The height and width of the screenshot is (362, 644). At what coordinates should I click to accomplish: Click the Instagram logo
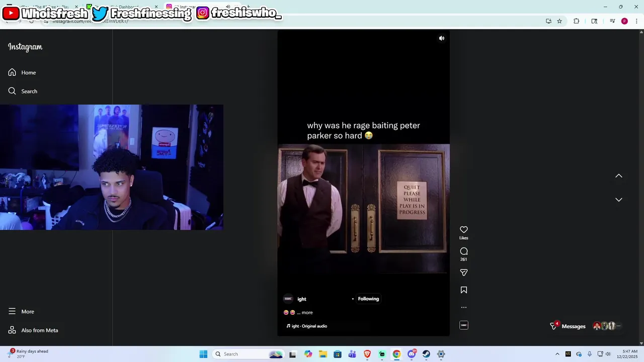click(25, 47)
